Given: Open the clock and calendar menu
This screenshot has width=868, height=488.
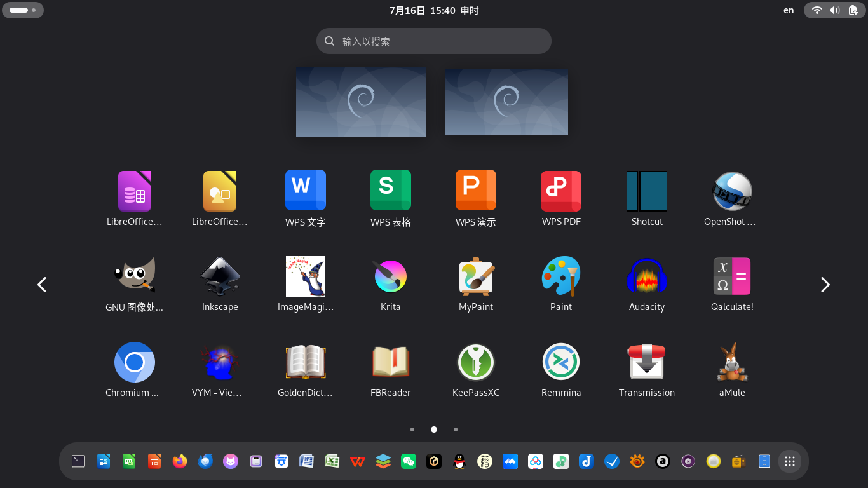Looking at the screenshot, I should [x=434, y=10].
